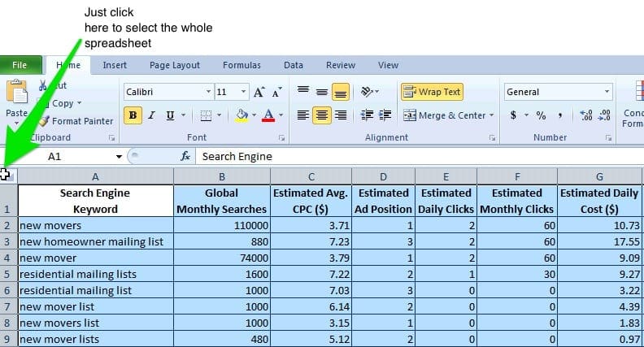Click the Borders icon
The height and width of the screenshot is (347, 644).
coord(206,115)
